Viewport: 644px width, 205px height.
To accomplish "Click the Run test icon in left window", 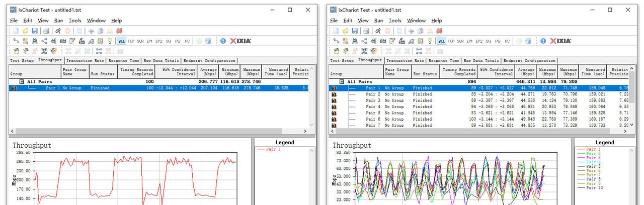I will (x=58, y=31).
